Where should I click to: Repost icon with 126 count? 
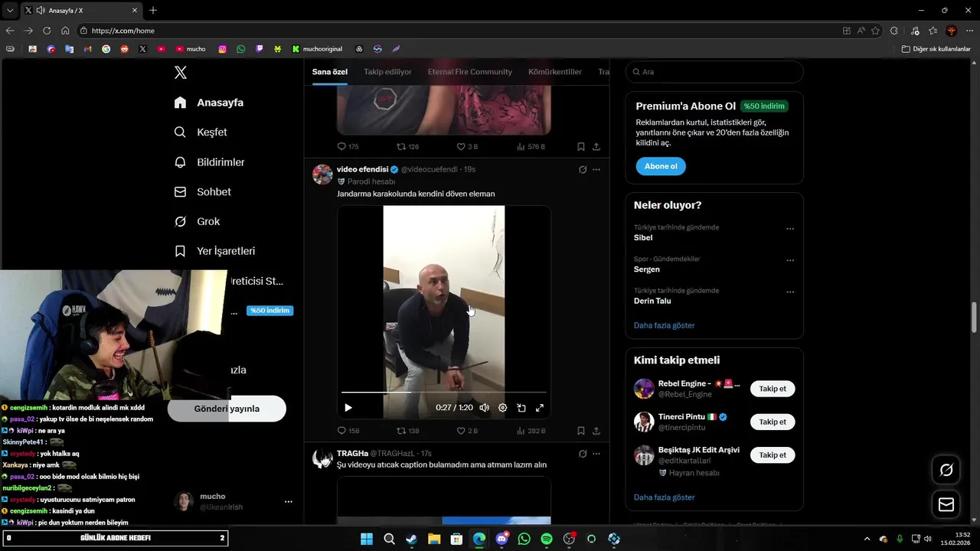click(x=407, y=146)
